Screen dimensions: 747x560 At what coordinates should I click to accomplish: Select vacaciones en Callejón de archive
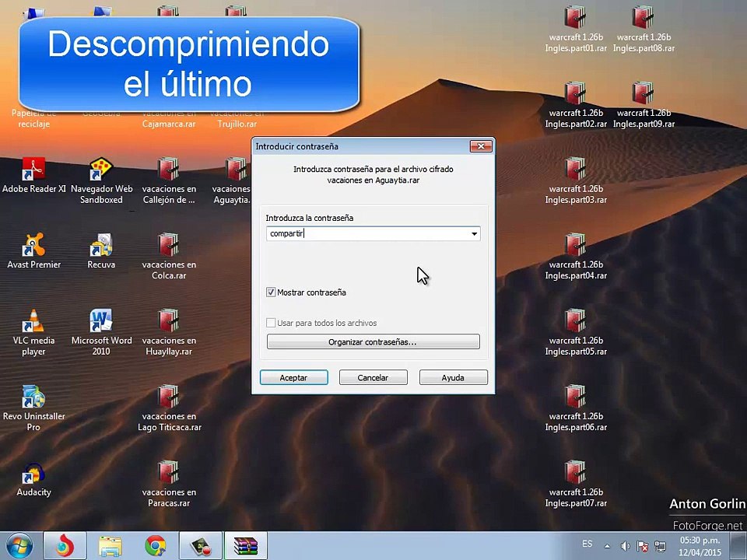169,180
